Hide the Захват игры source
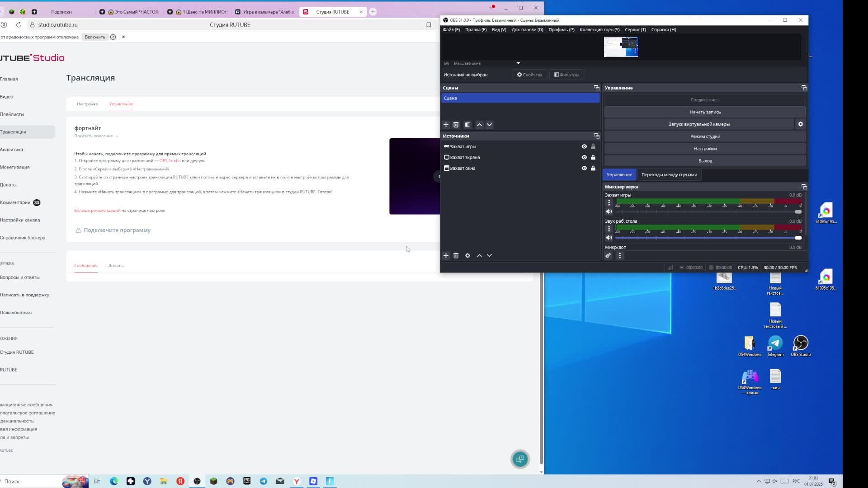 (584, 147)
